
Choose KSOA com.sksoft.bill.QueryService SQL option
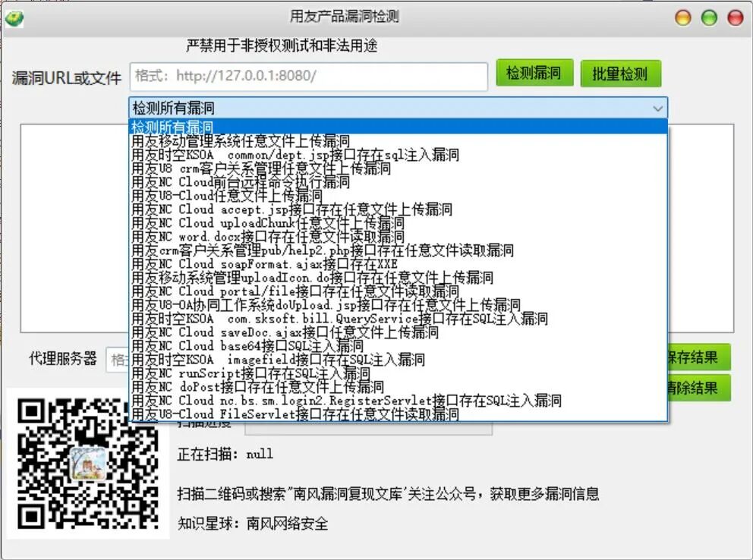(398, 318)
